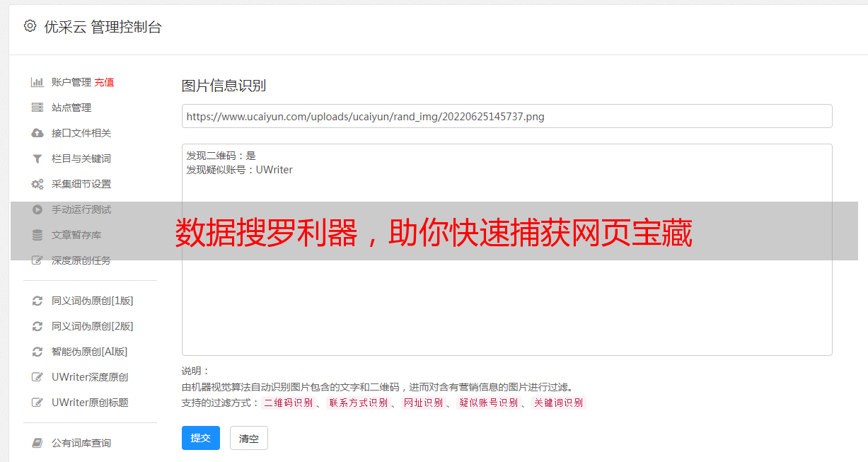Click the 图片信息识别 heading

(224, 86)
